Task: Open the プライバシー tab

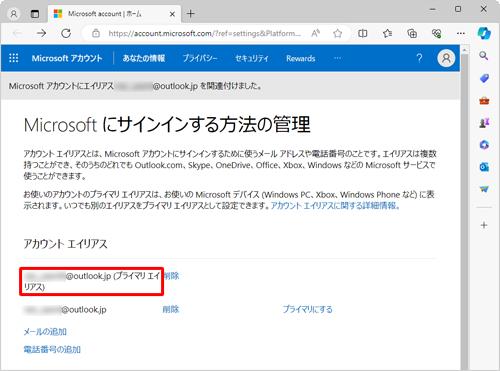Action: click(x=200, y=58)
